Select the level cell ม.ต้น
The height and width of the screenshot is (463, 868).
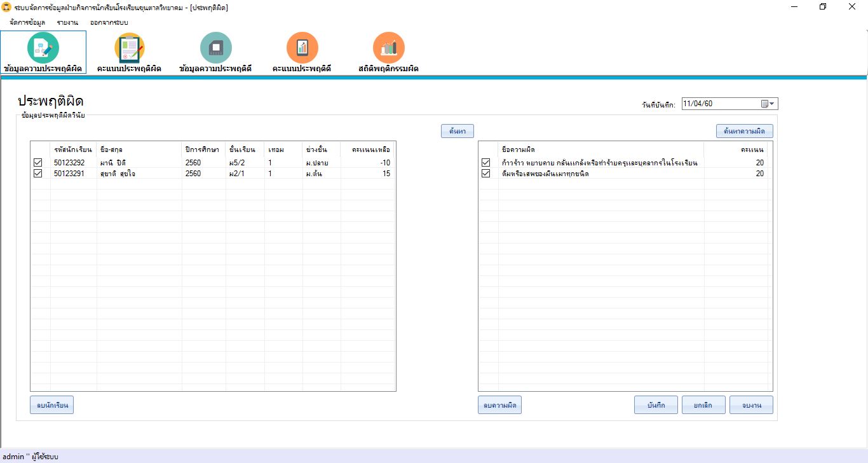tap(322, 173)
